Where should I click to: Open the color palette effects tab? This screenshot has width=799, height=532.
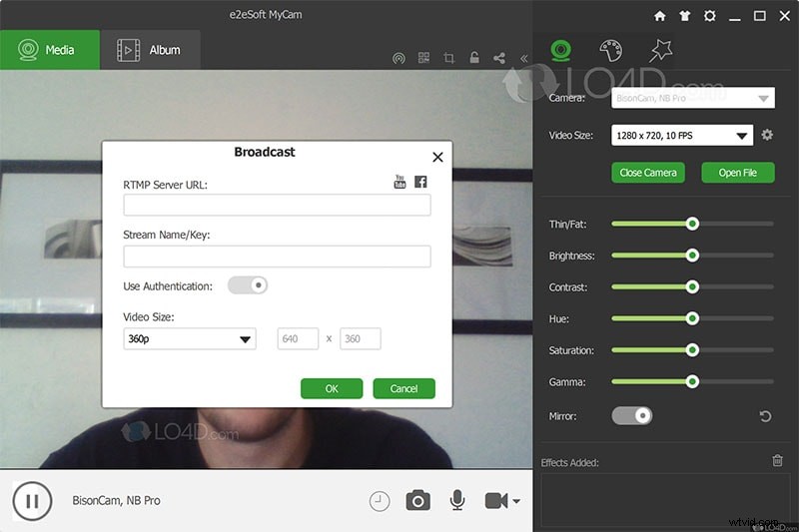611,51
